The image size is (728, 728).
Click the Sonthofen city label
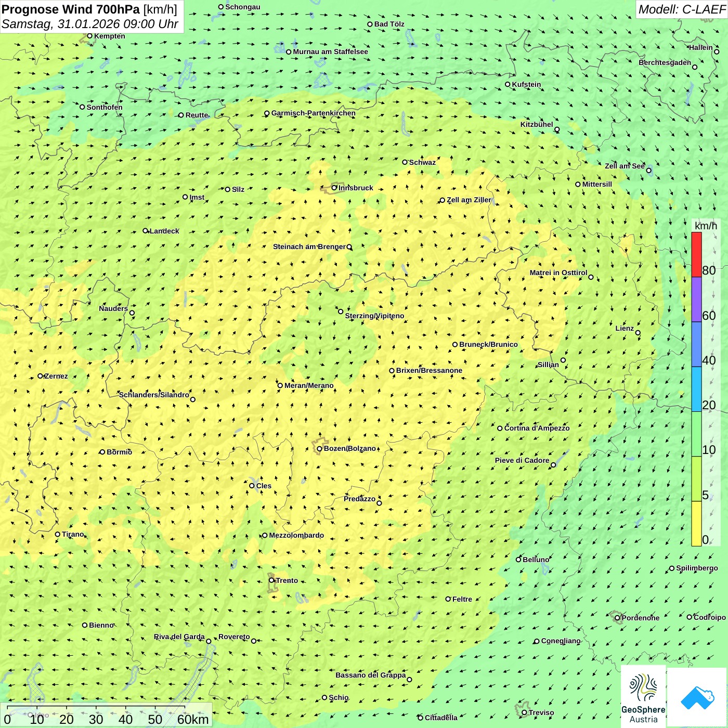[x=105, y=107]
